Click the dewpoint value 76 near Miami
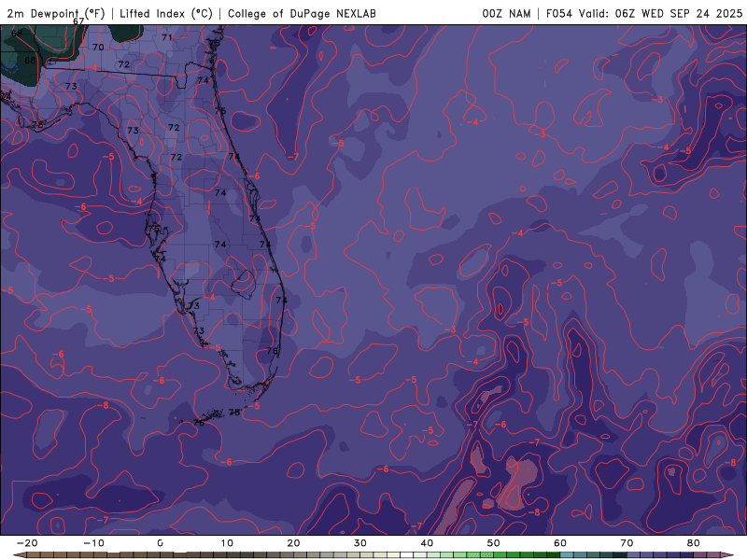Viewport: 747px width, 560px height. coord(272,351)
